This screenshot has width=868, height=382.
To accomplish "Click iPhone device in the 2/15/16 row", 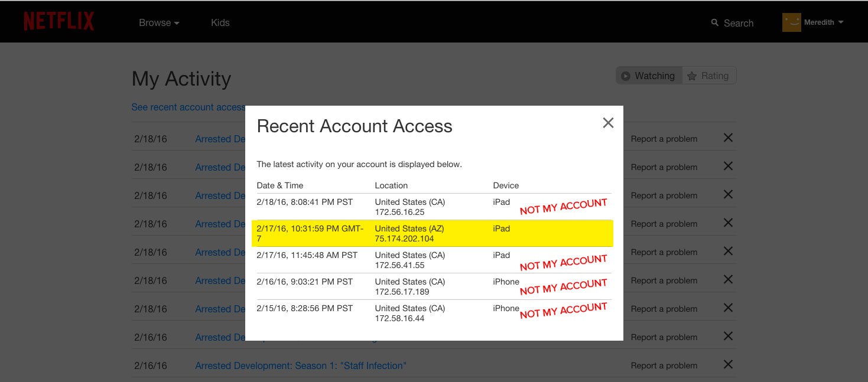I will click(506, 308).
